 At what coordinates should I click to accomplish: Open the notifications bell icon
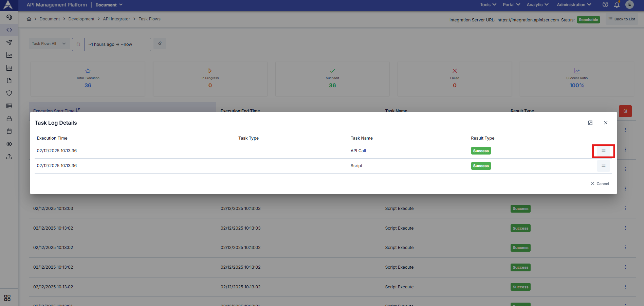coord(617,5)
